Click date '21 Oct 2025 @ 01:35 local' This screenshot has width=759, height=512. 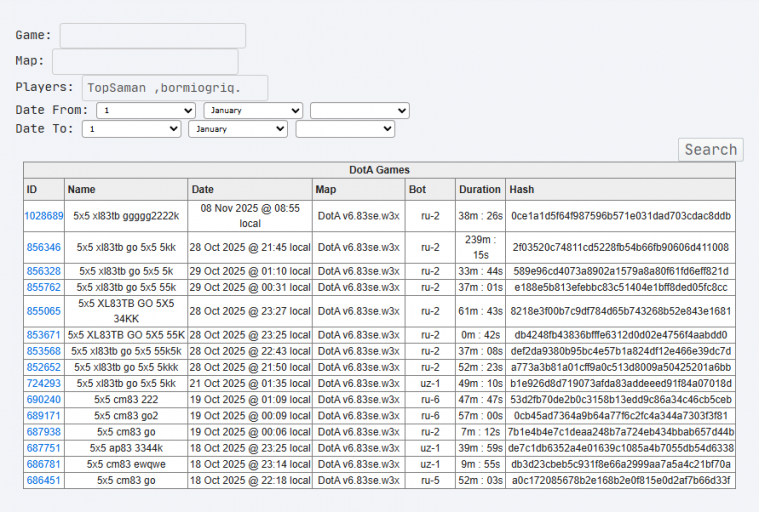250,383
